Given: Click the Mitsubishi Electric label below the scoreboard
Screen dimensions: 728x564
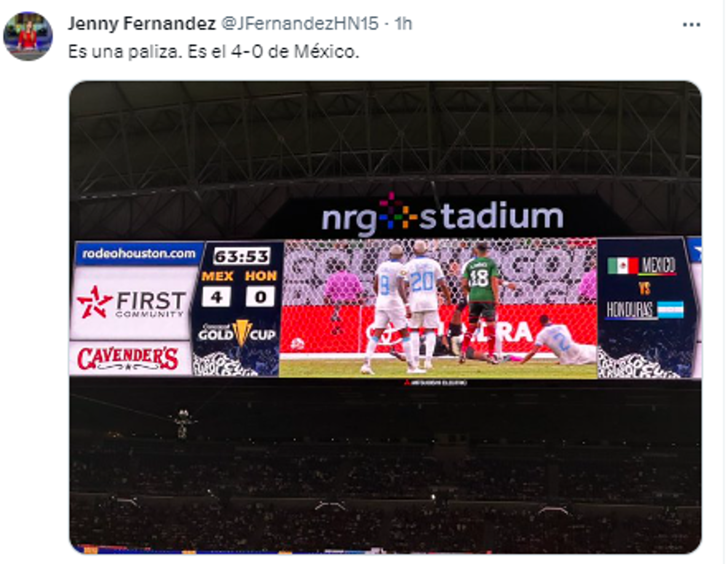Looking at the screenshot, I should [435, 382].
